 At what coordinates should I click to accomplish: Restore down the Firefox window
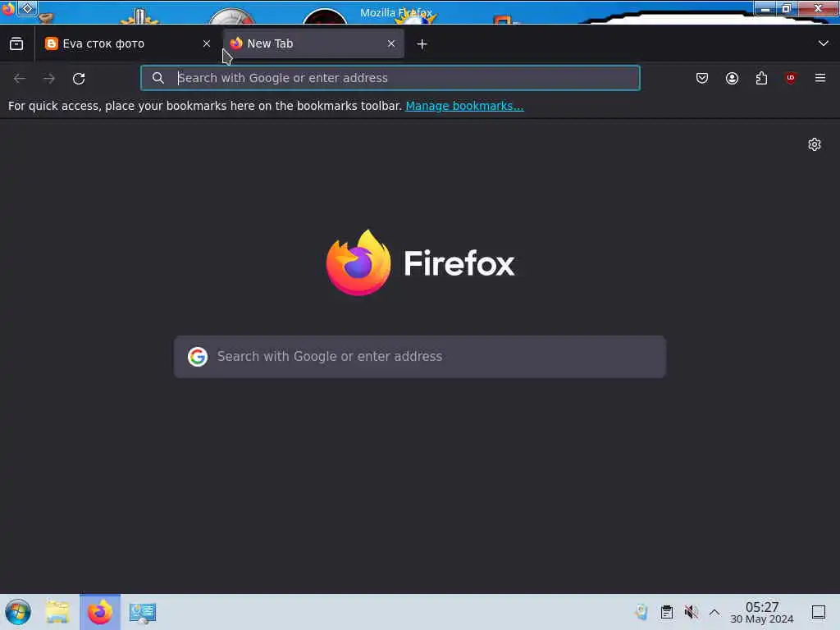pyautogui.click(x=787, y=8)
